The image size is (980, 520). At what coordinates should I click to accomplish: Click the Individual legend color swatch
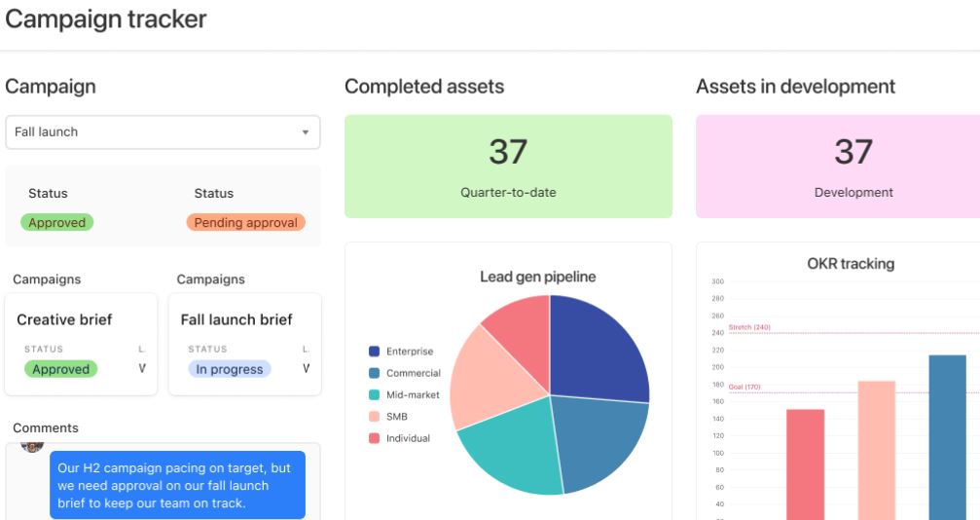coord(375,438)
